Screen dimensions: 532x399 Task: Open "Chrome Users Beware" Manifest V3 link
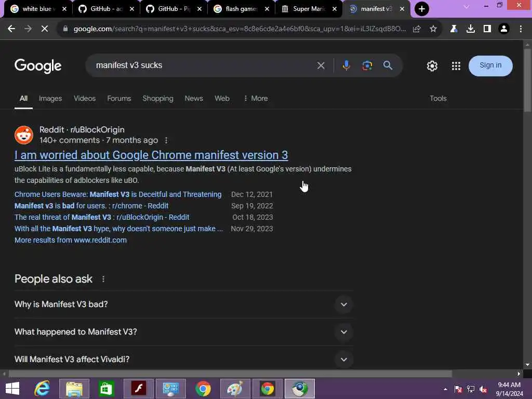(x=118, y=194)
